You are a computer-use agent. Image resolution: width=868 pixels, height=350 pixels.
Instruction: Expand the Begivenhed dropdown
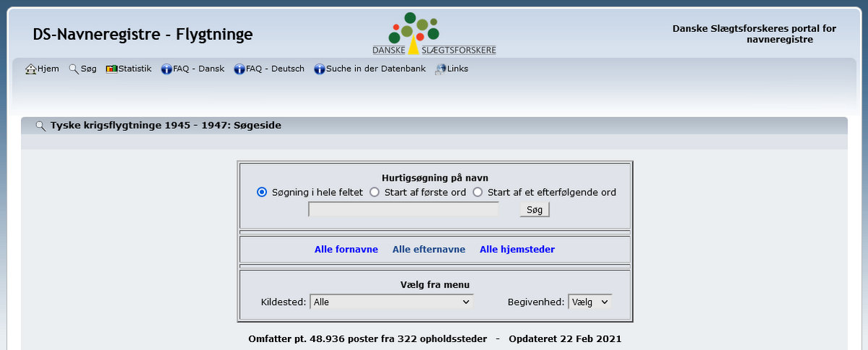point(590,302)
